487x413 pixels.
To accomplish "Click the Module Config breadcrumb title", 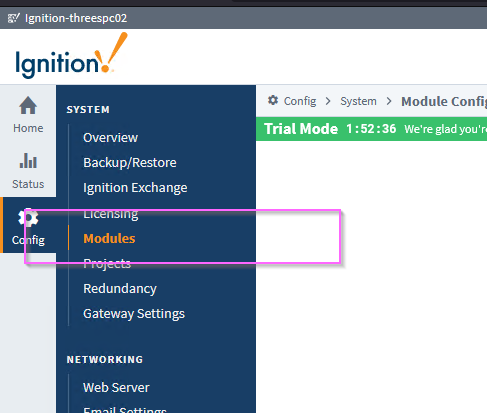I will (x=444, y=101).
